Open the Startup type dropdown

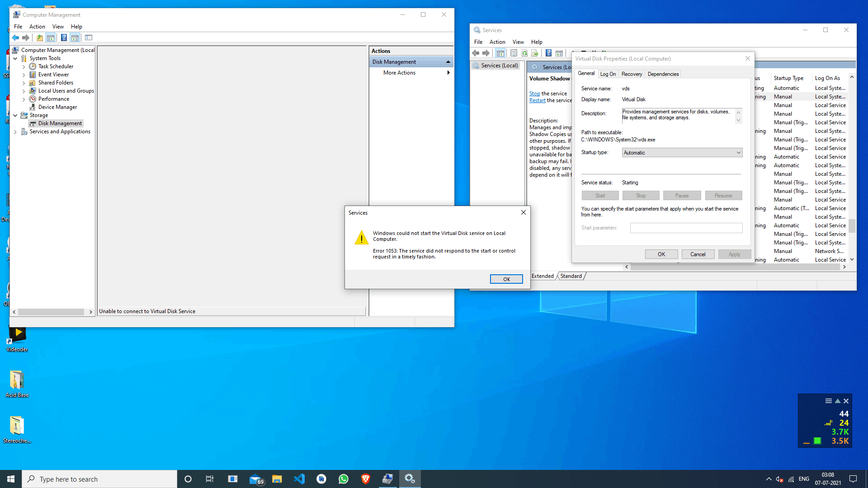point(682,153)
